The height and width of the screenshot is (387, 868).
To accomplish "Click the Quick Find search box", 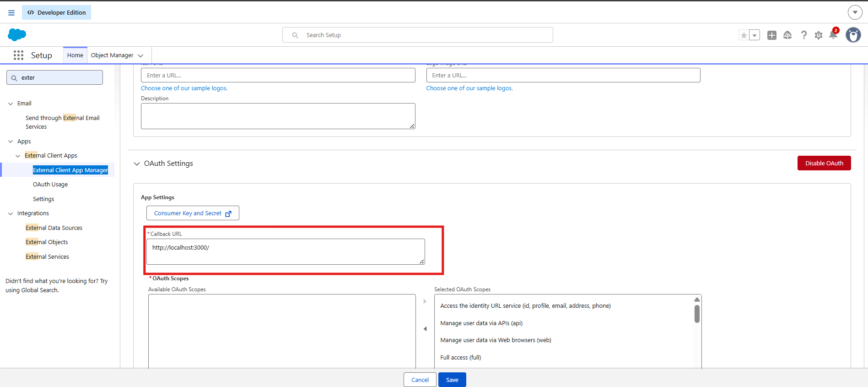I will point(54,77).
